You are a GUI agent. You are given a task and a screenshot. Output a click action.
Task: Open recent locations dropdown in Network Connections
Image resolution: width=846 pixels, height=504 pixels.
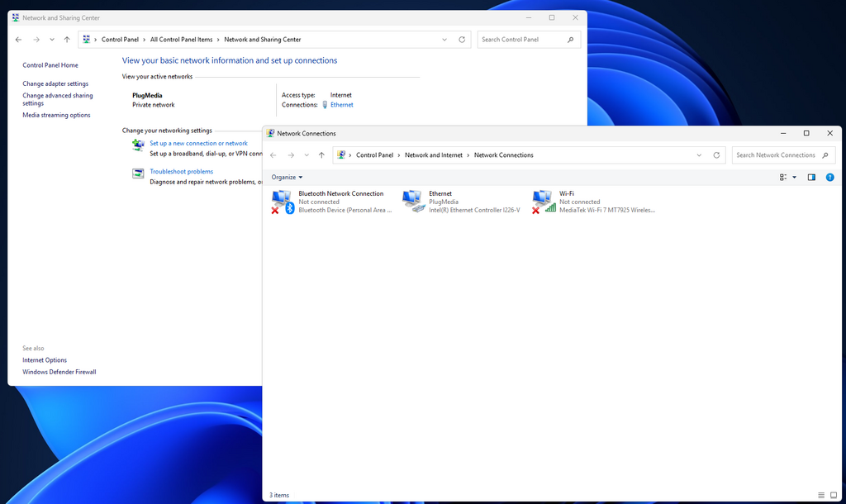point(307,155)
